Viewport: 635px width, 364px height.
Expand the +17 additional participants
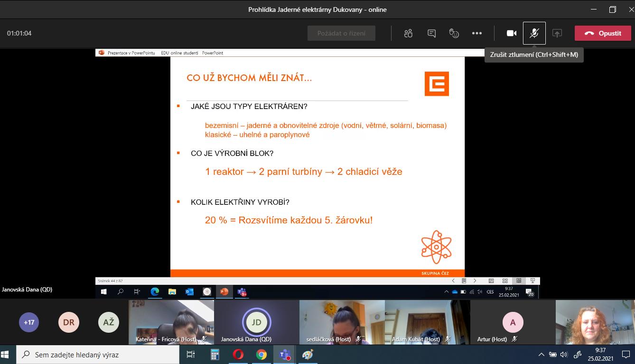coord(29,322)
